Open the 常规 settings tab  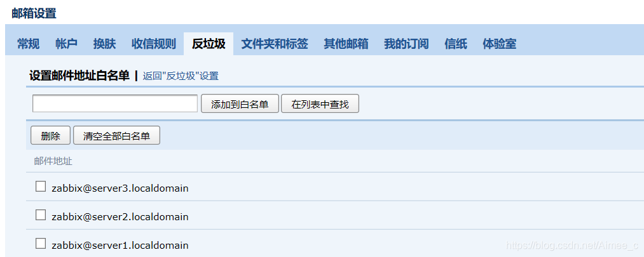29,44
